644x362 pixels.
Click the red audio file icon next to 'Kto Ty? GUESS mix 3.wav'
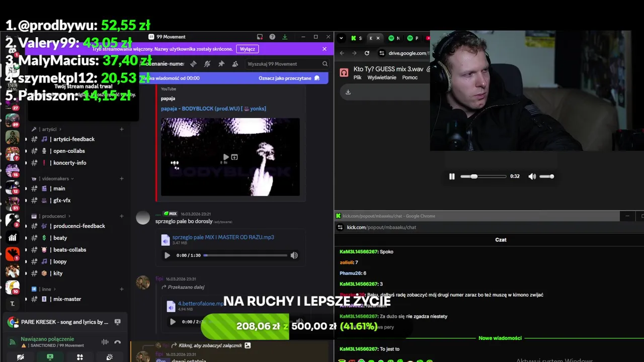(344, 72)
